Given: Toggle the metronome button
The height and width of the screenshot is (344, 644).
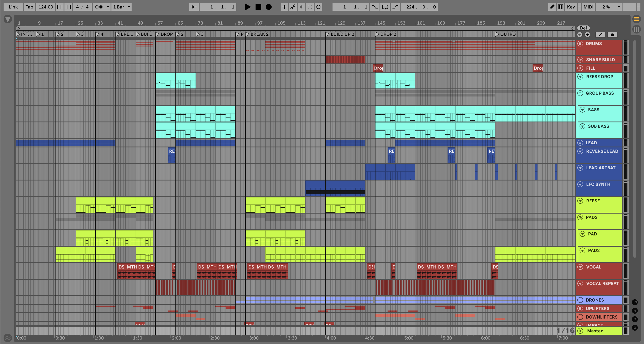Looking at the screenshot, I should 99,7.
